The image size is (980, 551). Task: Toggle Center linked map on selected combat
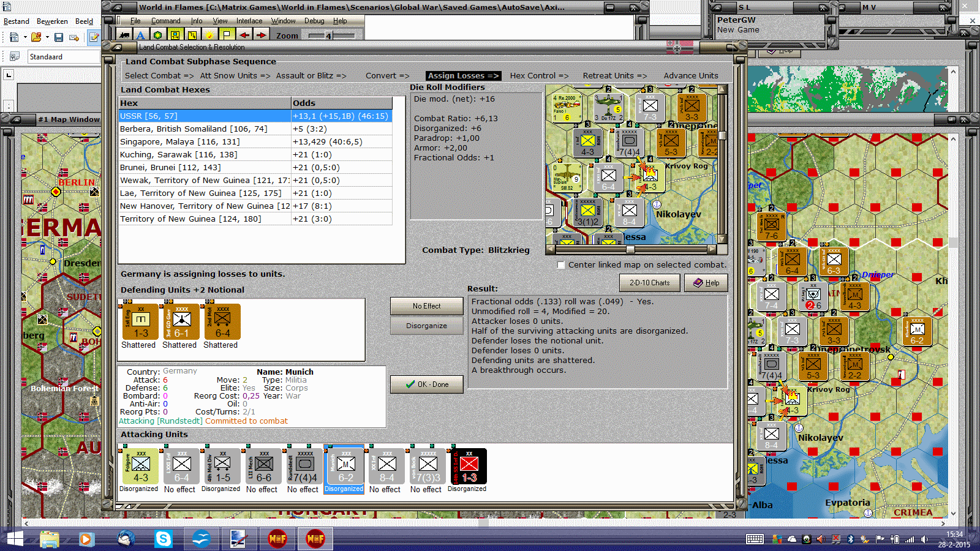tap(560, 265)
